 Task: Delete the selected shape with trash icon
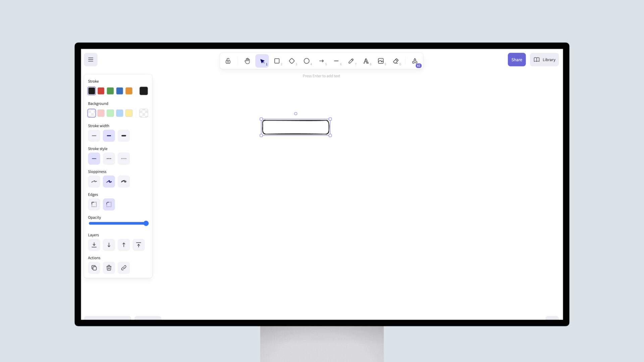coord(109,268)
